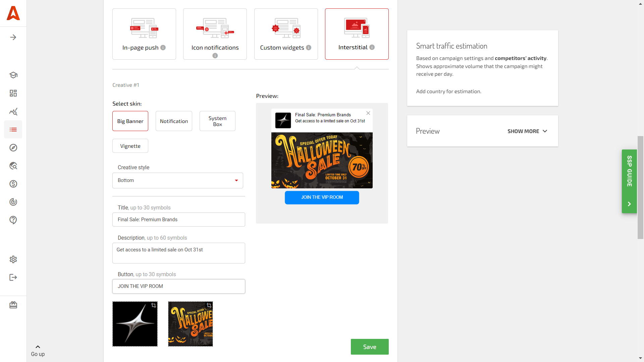644x362 pixels.
Task: Expand the Preview Show More section
Action: (x=528, y=131)
